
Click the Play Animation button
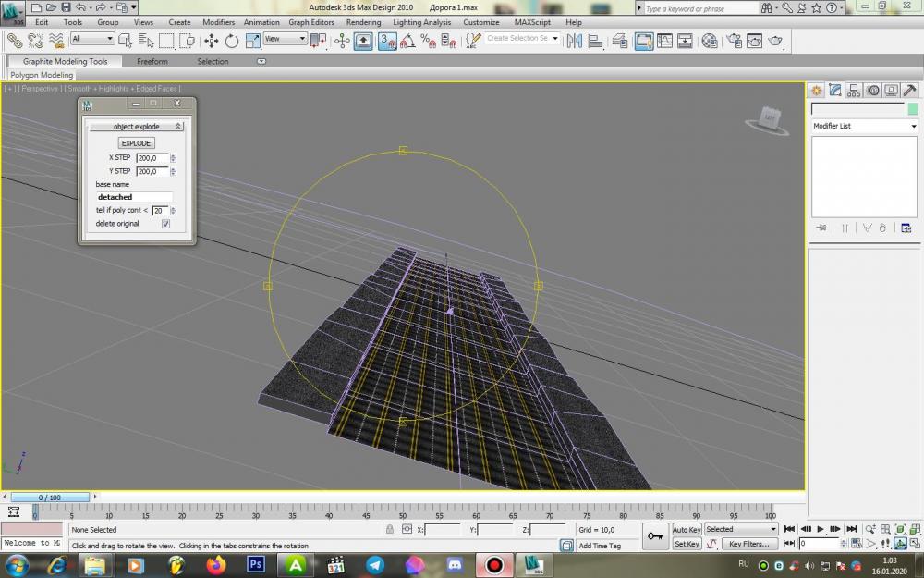821,529
